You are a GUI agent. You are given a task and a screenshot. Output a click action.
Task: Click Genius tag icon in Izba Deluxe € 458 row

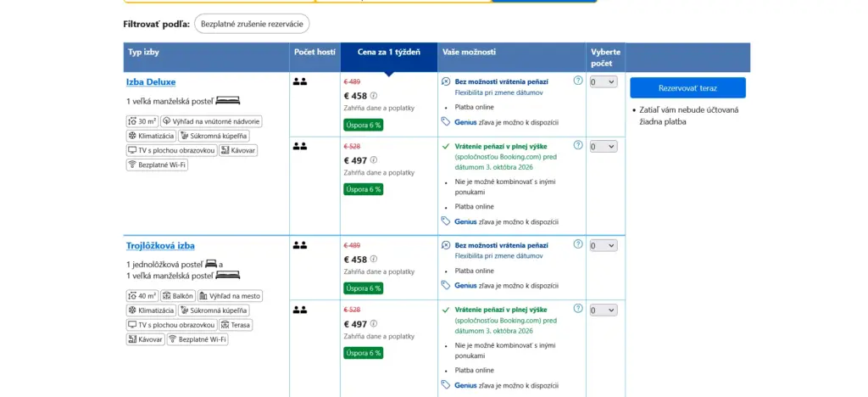(x=446, y=122)
